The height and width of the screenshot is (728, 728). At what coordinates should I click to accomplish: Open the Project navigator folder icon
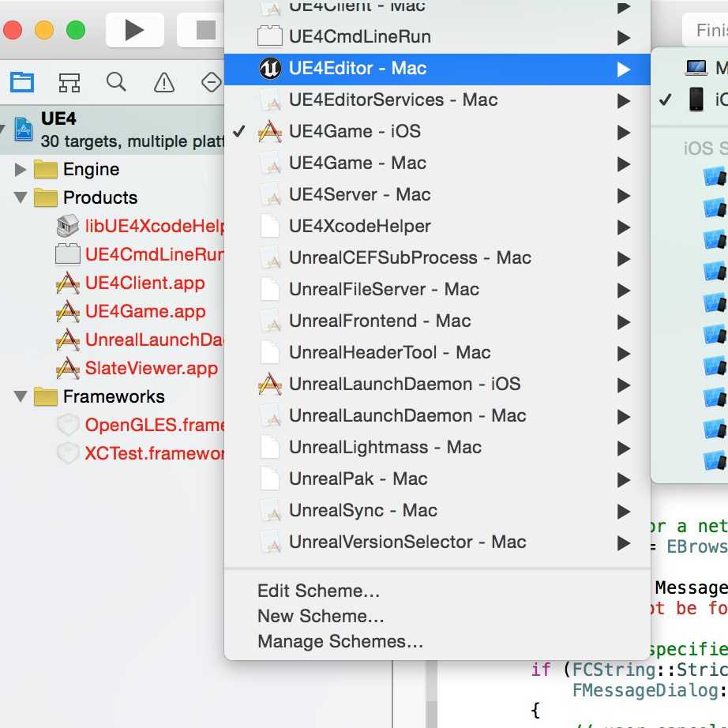[22, 83]
